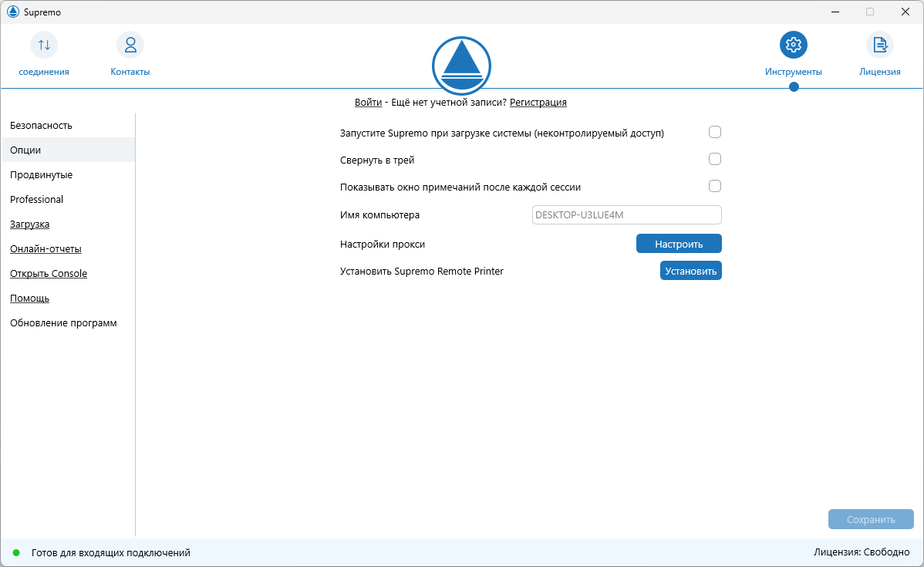Open proxy settings via Настроить
924x567 pixels.
[x=679, y=243]
